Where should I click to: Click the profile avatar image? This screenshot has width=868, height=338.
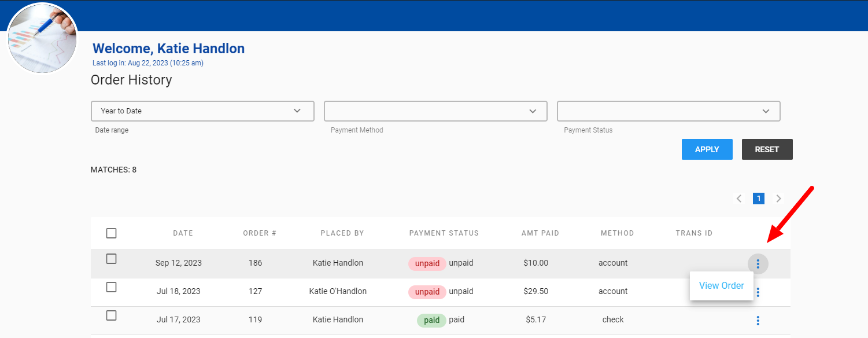point(43,38)
